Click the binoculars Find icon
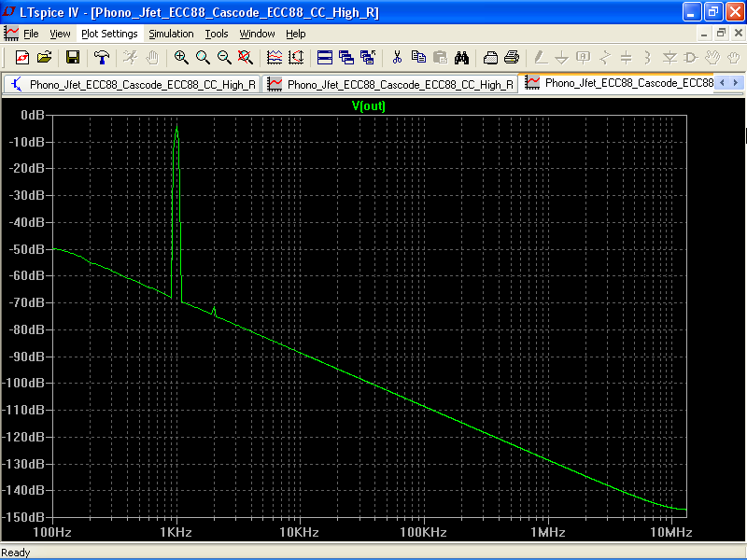The height and width of the screenshot is (560, 747). point(461,58)
